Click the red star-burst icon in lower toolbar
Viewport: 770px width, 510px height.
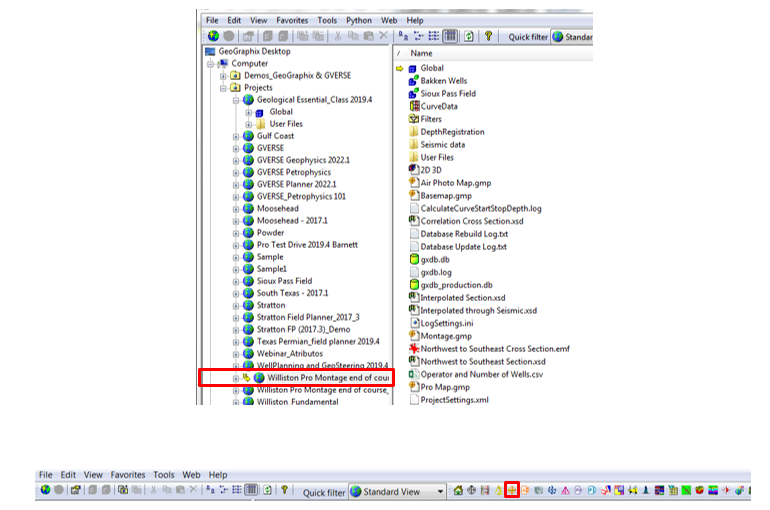click(726, 490)
